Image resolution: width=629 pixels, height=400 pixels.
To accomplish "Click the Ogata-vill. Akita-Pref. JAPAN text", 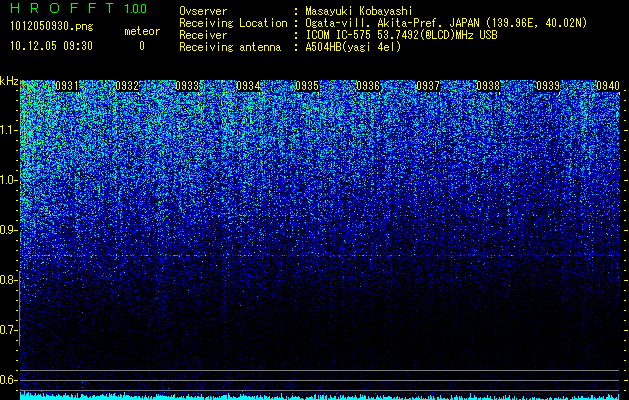I will pyautogui.click(x=446, y=23).
